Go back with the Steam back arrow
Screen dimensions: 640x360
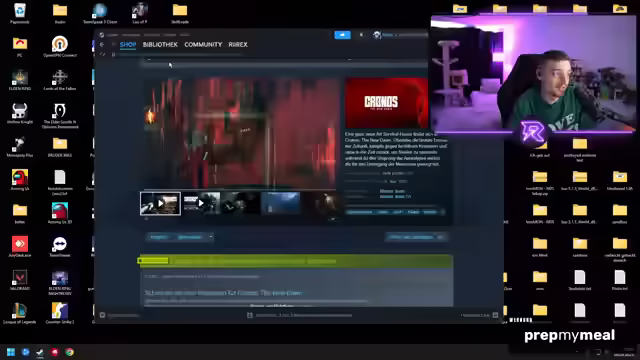pyautogui.click(x=102, y=44)
